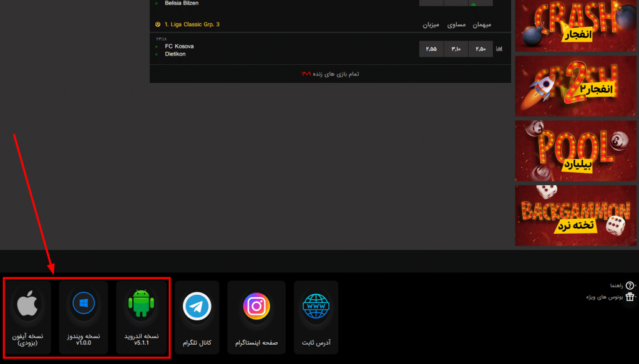Open match statistics chart icon for FC Kosova
Image resolution: width=639 pixels, height=364 pixels.
[x=499, y=49]
